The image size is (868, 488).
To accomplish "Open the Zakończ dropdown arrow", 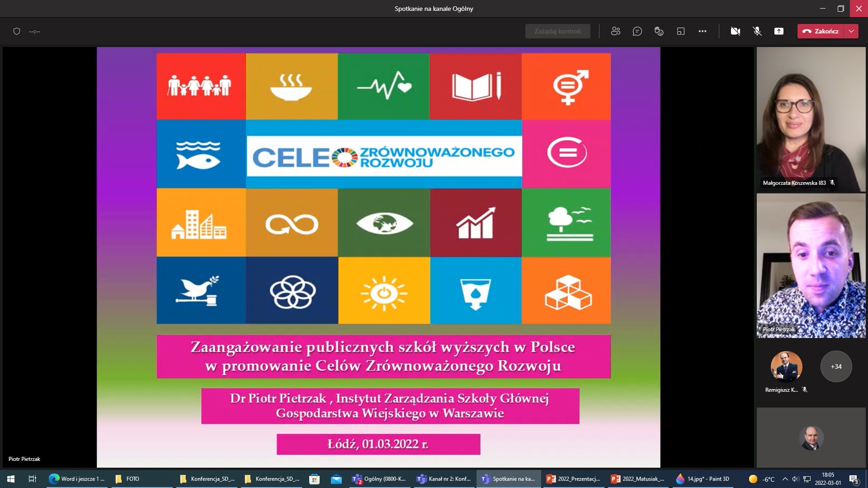I will 853,31.
